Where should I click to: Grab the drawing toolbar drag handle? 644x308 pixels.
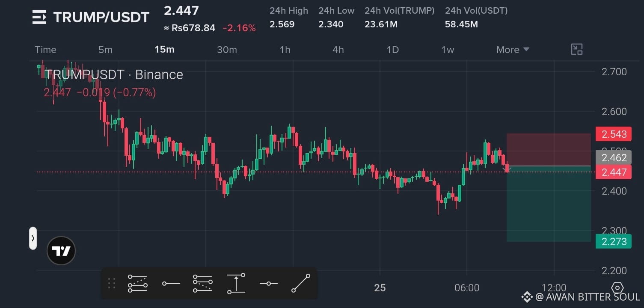pyautogui.click(x=112, y=283)
